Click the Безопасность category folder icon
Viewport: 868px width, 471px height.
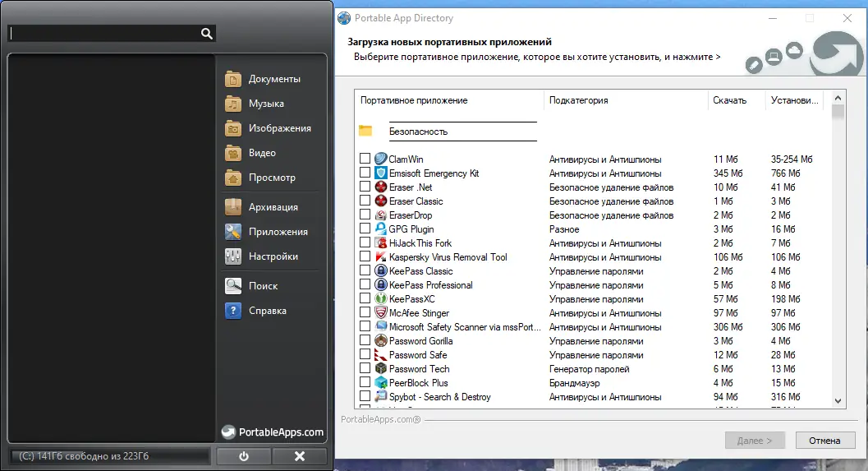click(365, 131)
